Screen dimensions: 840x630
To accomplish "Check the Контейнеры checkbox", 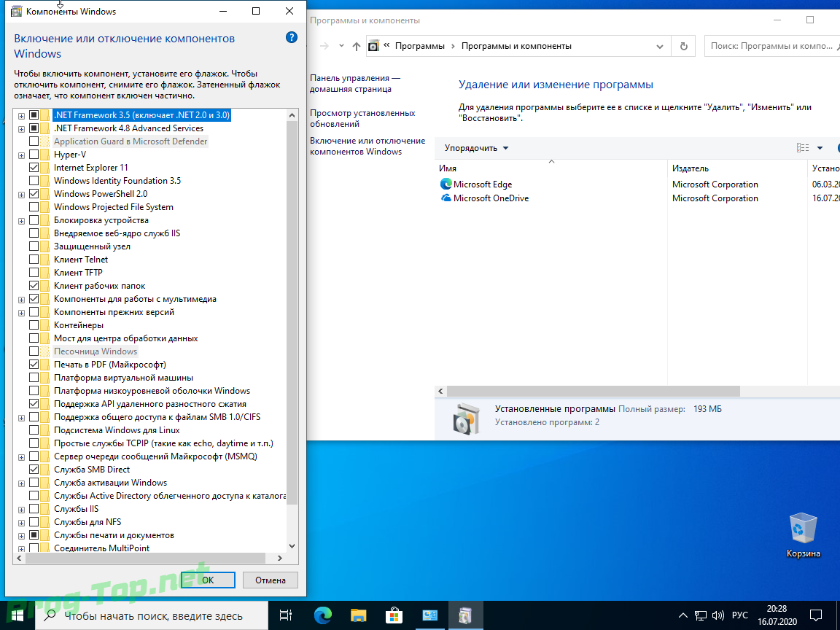I will click(34, 325).
